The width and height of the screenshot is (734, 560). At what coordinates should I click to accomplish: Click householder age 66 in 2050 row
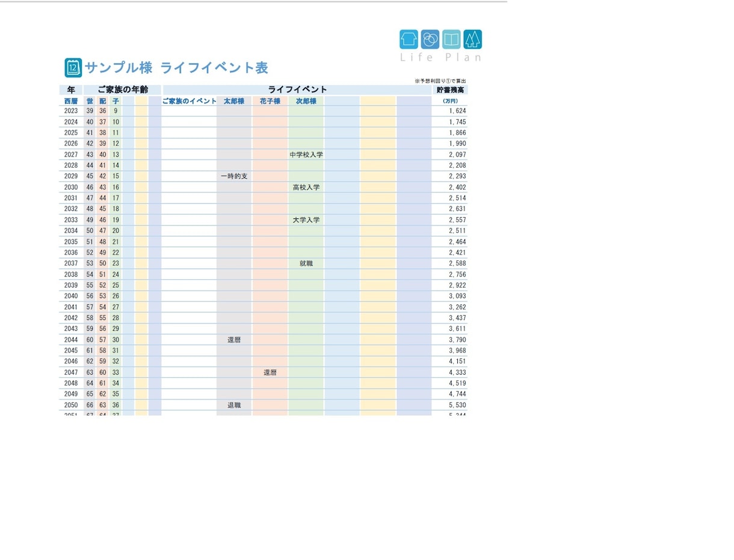click(x=90, y=405)
